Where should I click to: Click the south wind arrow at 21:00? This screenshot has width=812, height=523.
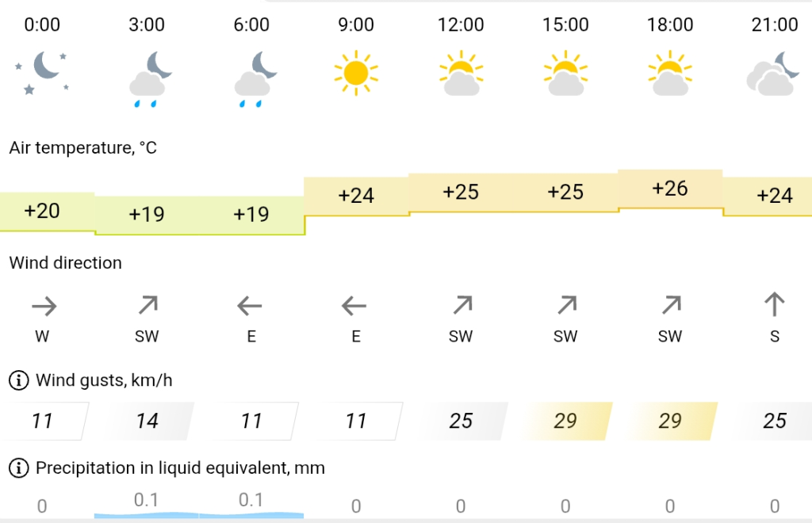click(775, 304)
